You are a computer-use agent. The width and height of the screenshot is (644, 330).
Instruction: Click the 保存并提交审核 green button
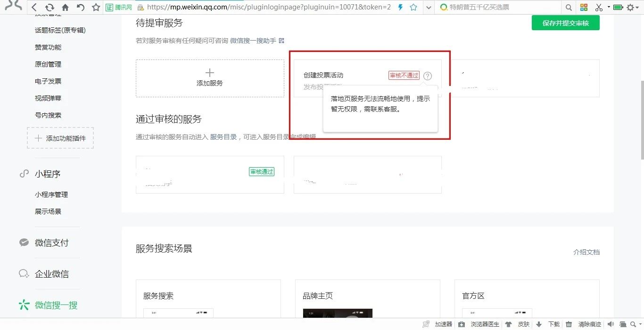click(566, 23)
